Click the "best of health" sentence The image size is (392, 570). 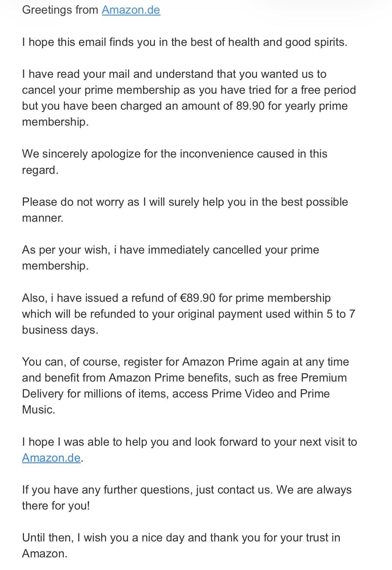point(185,42)
